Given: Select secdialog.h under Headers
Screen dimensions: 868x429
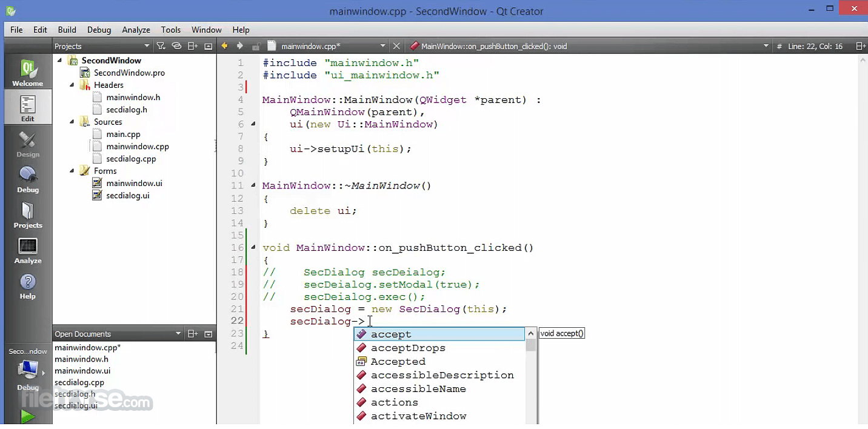Looking at the screenshot, I should [126, 110].
